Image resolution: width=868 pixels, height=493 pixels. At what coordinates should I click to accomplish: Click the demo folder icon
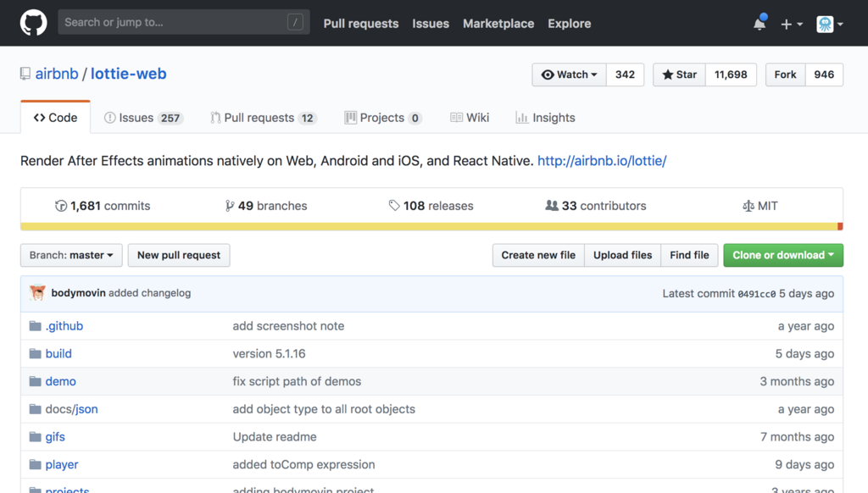[35, 380]
